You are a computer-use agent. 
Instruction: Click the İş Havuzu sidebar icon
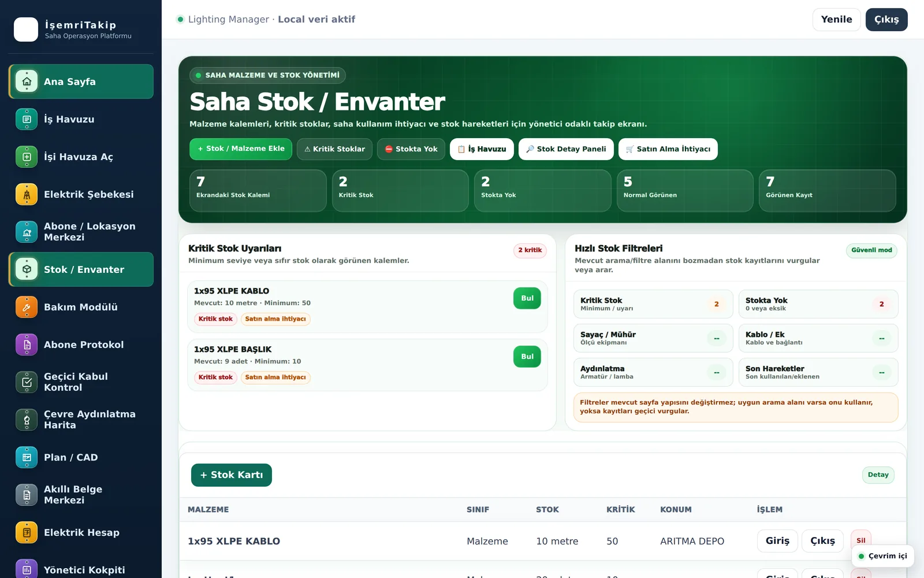pos(27,119)
